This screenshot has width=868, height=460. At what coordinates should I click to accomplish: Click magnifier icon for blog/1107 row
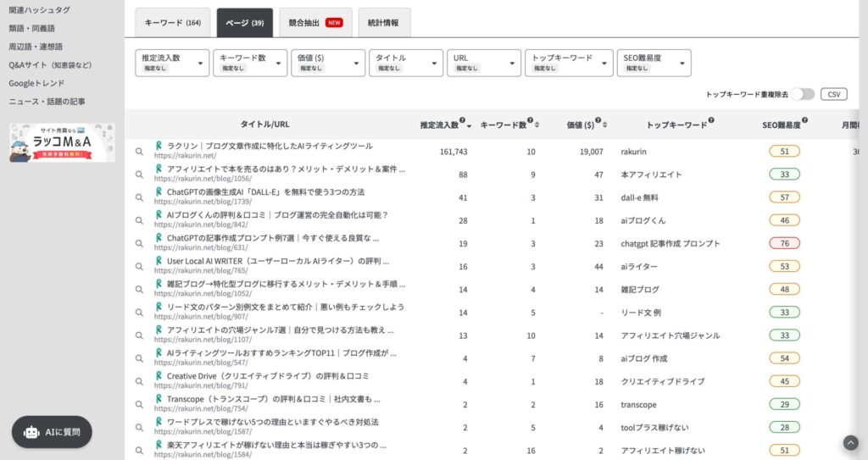coord(139,335)
